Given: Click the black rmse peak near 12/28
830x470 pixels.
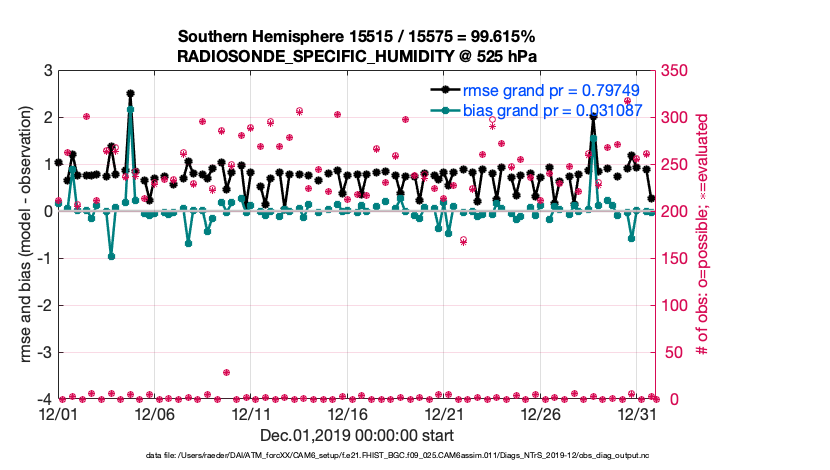Looking at the screenshot, I should (593, 116).
